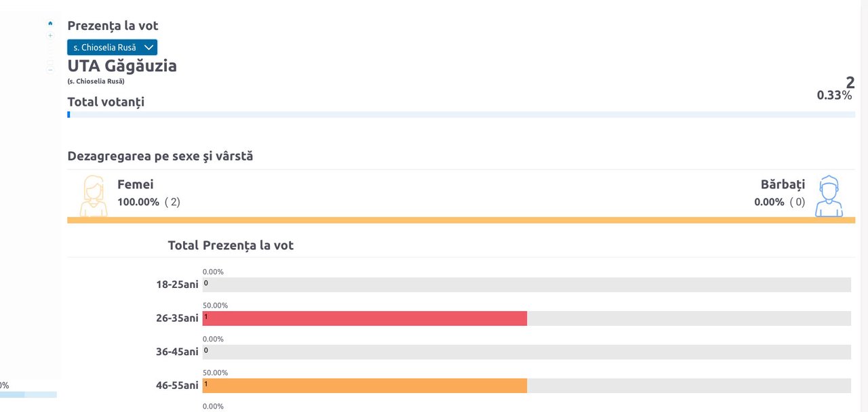Click the Femei 100.00% label
Image resolution: width=868 pixels, height=412 pixels.
click(138, 202)
